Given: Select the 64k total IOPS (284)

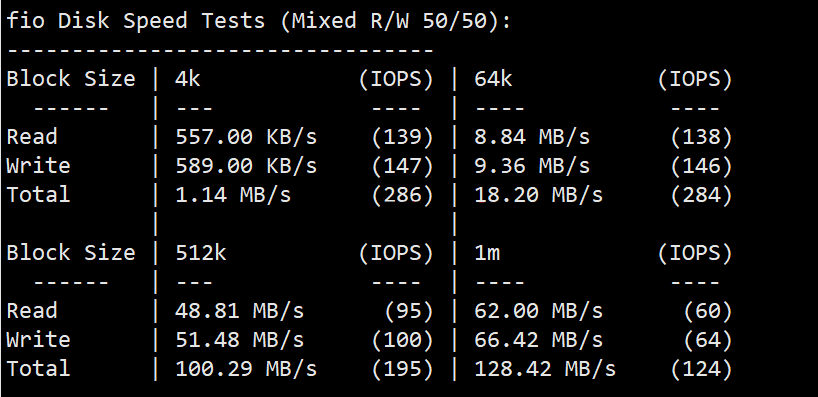Looking at the screenshot, I should pos(702,195).
